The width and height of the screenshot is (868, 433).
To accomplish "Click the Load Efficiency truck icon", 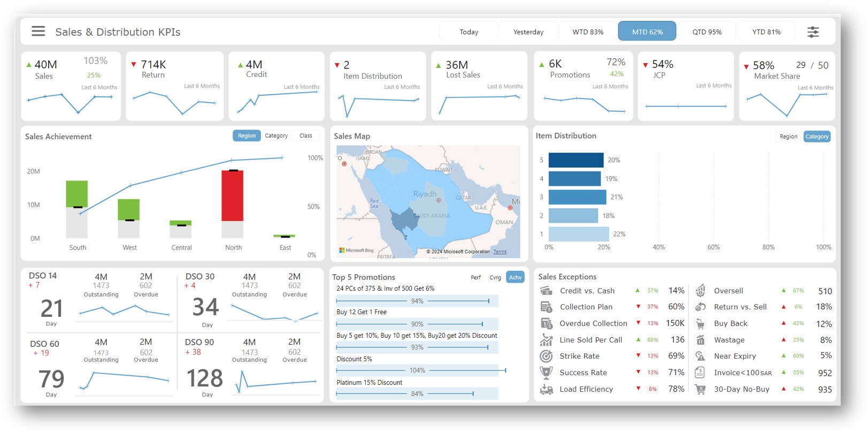I will point(546,389).
